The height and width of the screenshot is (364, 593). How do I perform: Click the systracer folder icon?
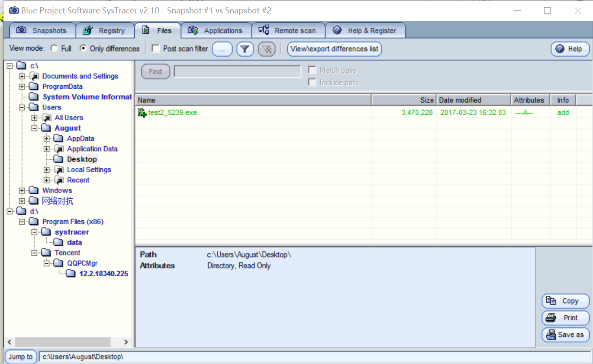[x=46, y=232]
